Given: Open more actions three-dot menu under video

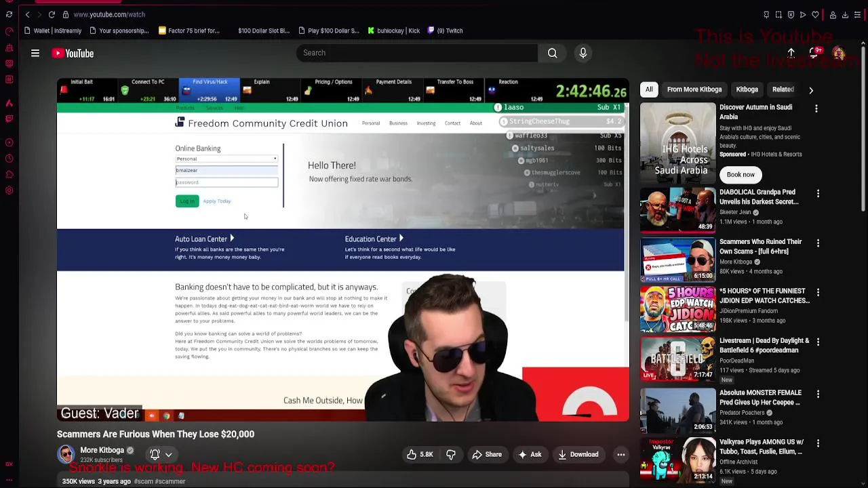Looking at the screenshot, I should click(x=620, y=455).
